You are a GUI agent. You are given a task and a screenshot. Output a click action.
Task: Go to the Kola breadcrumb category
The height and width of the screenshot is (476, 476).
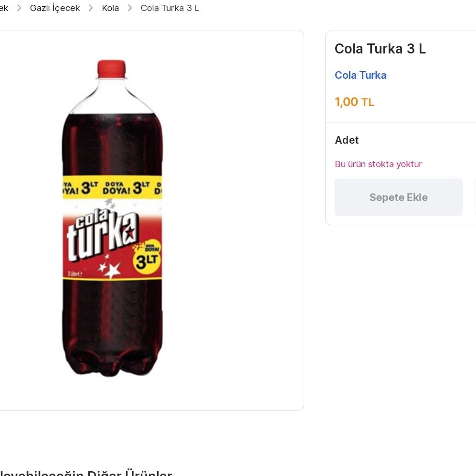point(110,8)
